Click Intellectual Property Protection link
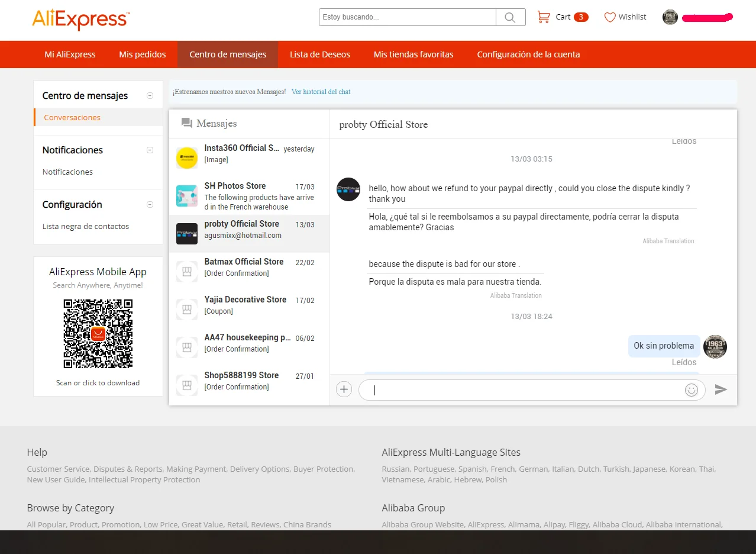 pos(144,480)
